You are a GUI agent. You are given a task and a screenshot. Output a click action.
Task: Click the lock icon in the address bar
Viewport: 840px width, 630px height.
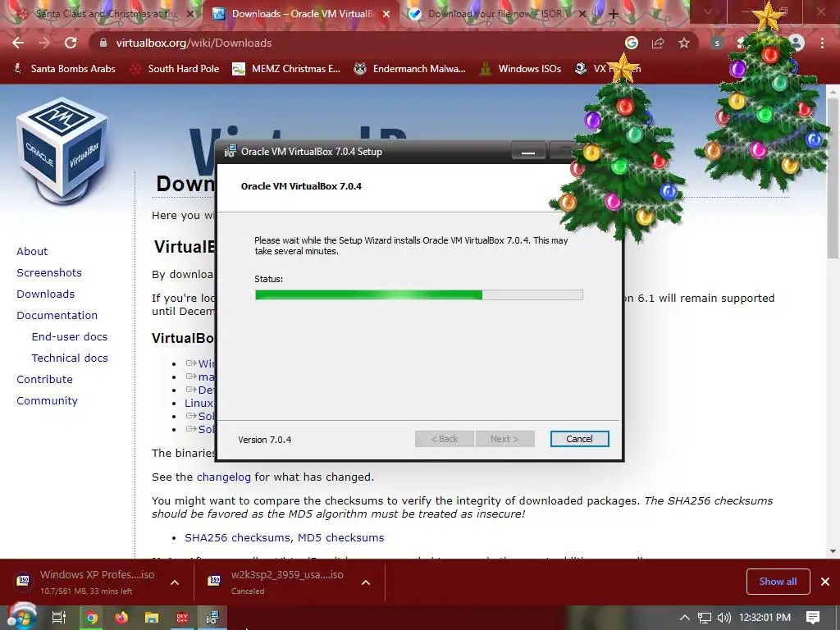tap(103, 43)
